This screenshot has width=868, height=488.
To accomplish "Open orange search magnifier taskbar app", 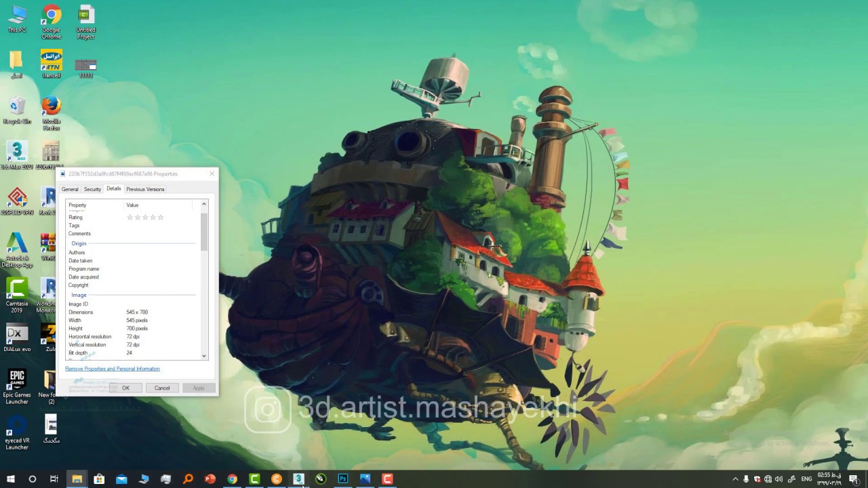I will point(188,479).
